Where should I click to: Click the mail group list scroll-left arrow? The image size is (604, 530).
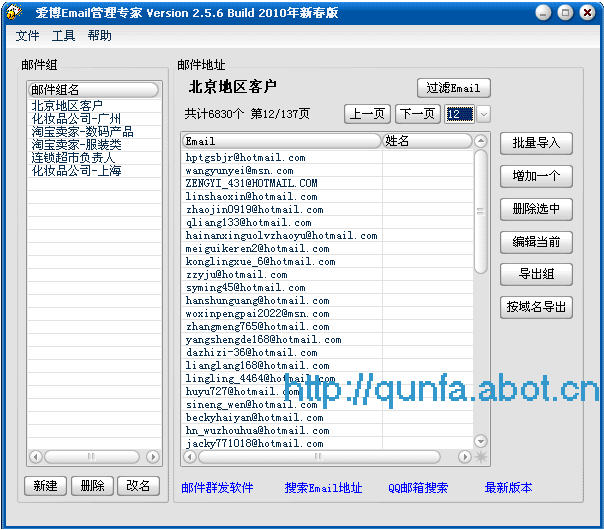(36, 457)
